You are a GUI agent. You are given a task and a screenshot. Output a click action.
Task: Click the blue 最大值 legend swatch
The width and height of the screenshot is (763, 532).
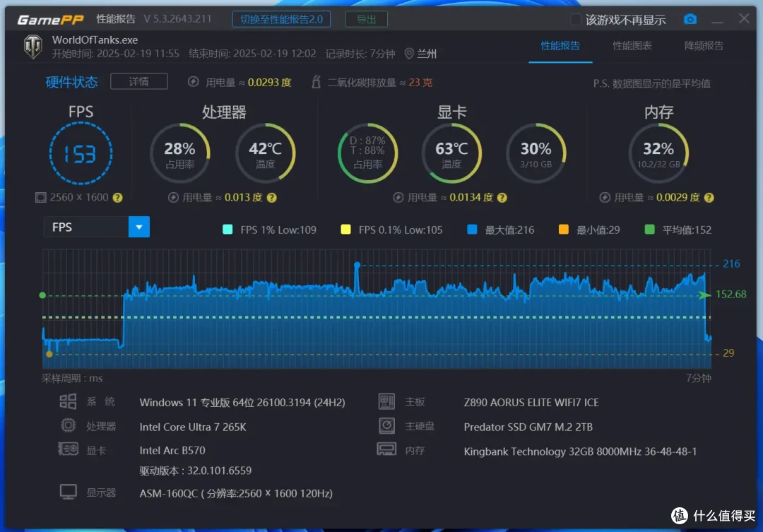472,229
